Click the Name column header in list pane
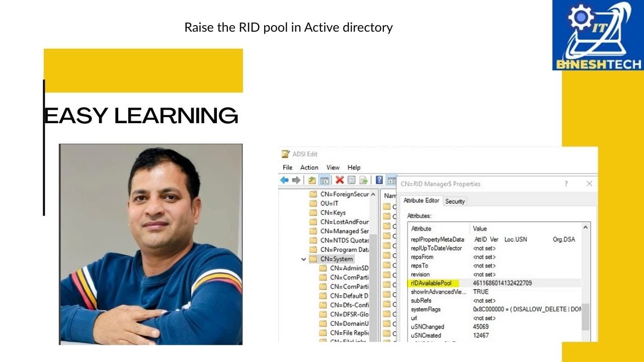 tap(389, 196)
